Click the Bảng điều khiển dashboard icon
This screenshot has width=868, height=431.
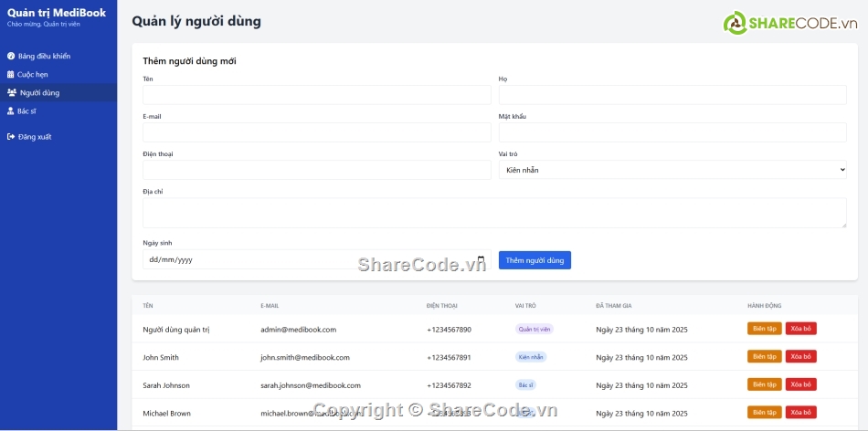pyautogui.click(x=11, y=57)
